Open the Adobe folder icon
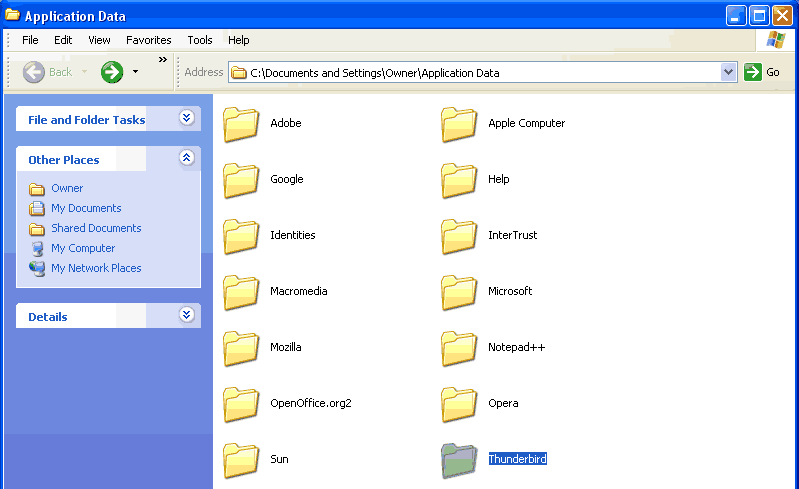Screen dimensions: 799x489 (241, 124)
